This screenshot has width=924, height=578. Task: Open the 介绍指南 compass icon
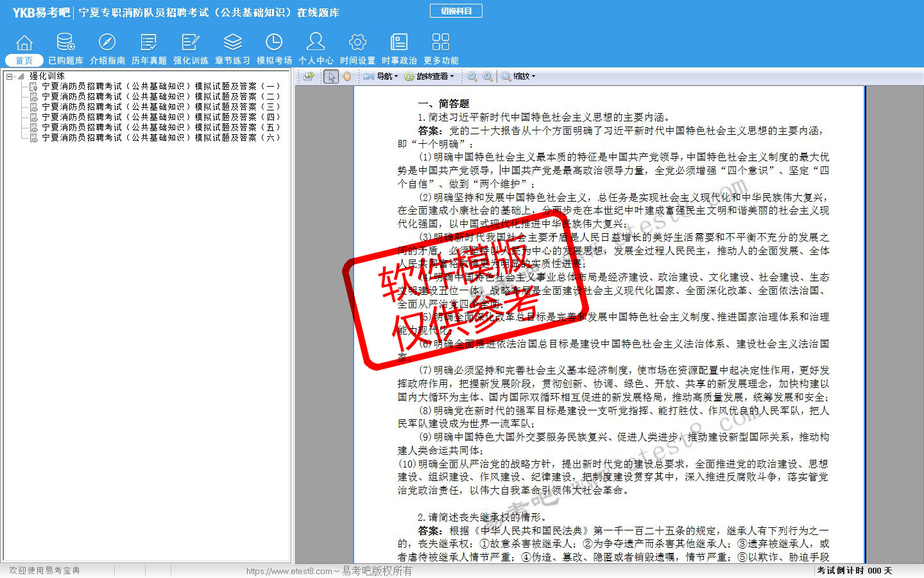(x=107, y=49)
